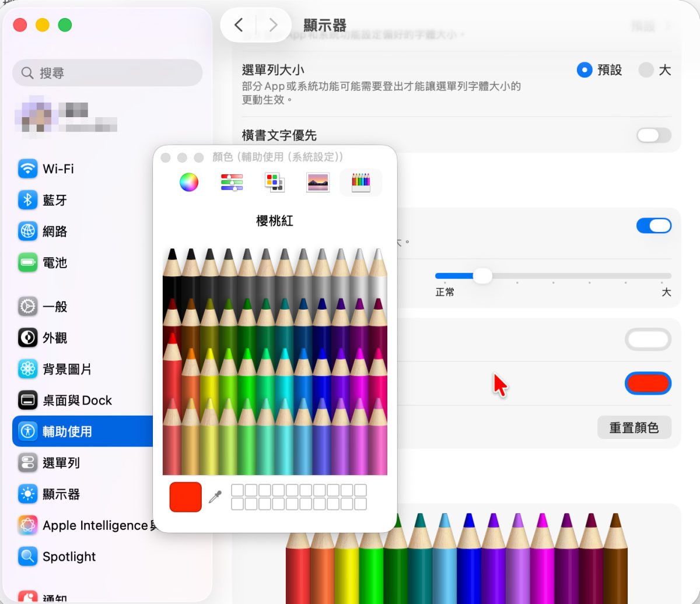The image size is (700, 604).
Task: Click the 櫻桃紅 color name label
Action: 275,221
